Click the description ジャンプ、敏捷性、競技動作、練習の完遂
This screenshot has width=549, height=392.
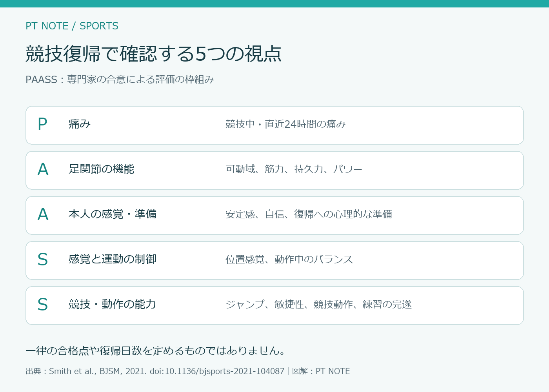[319, 305]
